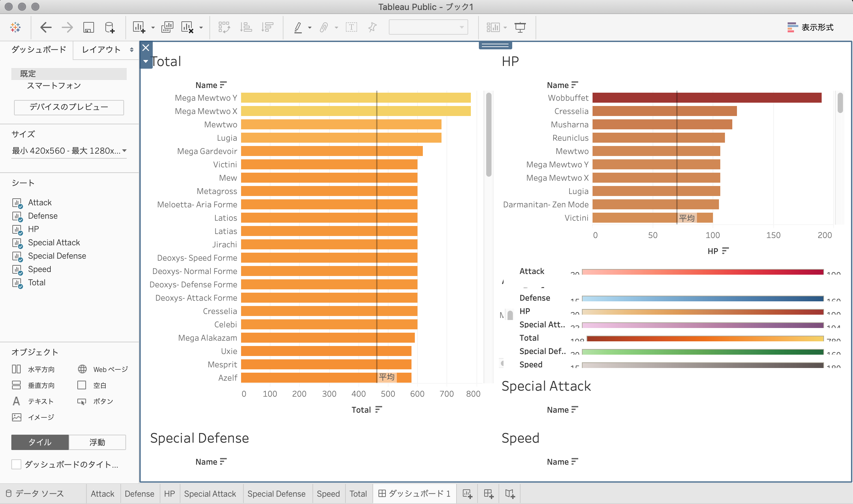Switch to the Special Attack sheet tab
The image size is (853, 504).
coord(210,493)
